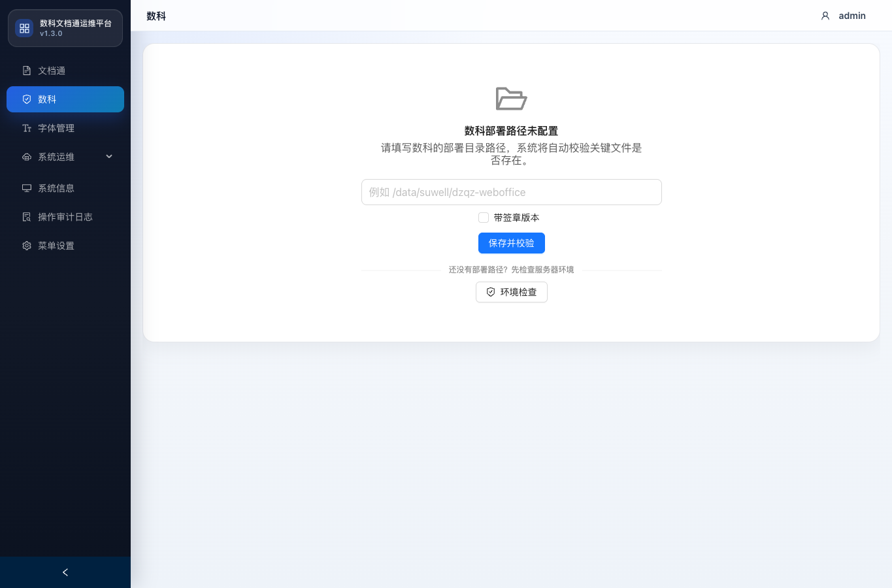Click the v1.3.0 version label
892x588 pixels.
51,33
